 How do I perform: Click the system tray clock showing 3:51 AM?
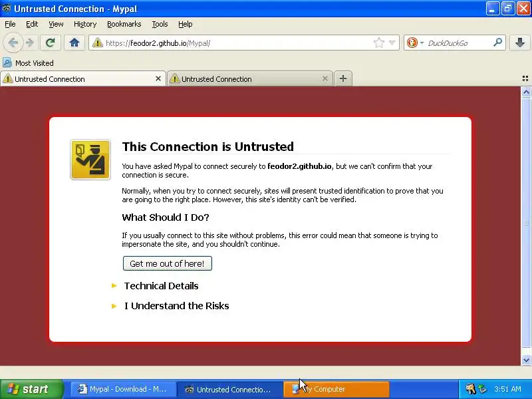pyautogui.click(x=507, y=389)
